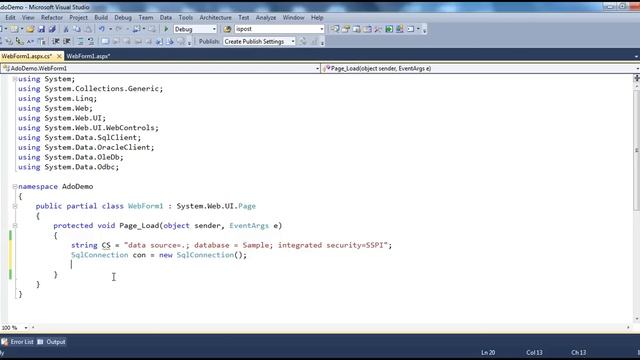This screenshot has width=640, height=360.
Task: Open the Help menu
Action: pyautogui.click(x=317, y=18)
